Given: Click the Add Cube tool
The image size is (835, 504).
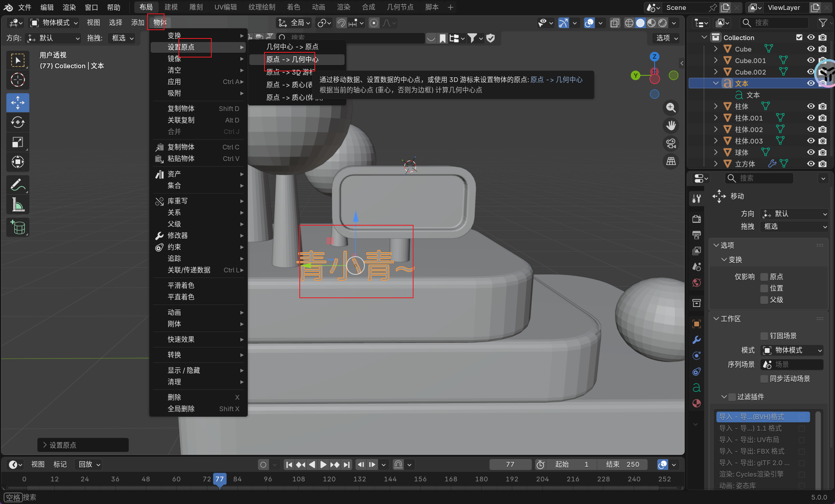Looking at the screenshot, I should point(18,227).
